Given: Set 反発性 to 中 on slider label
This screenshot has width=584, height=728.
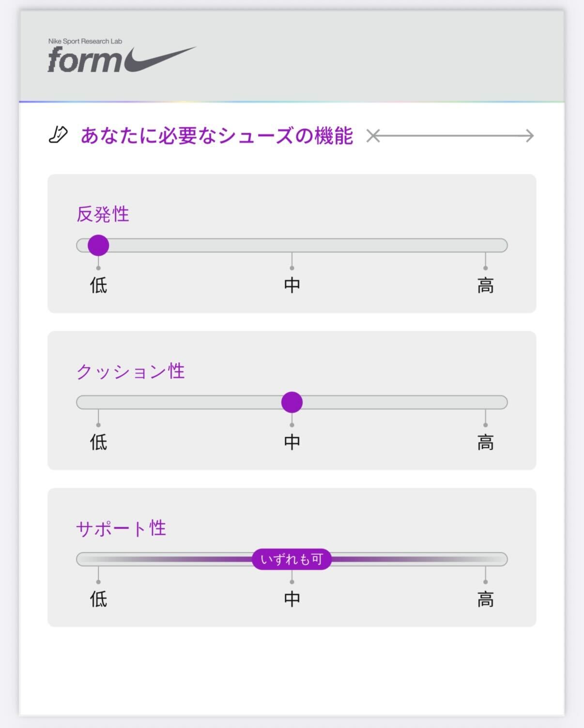Looking at the screenshot, I should point(292,285).
